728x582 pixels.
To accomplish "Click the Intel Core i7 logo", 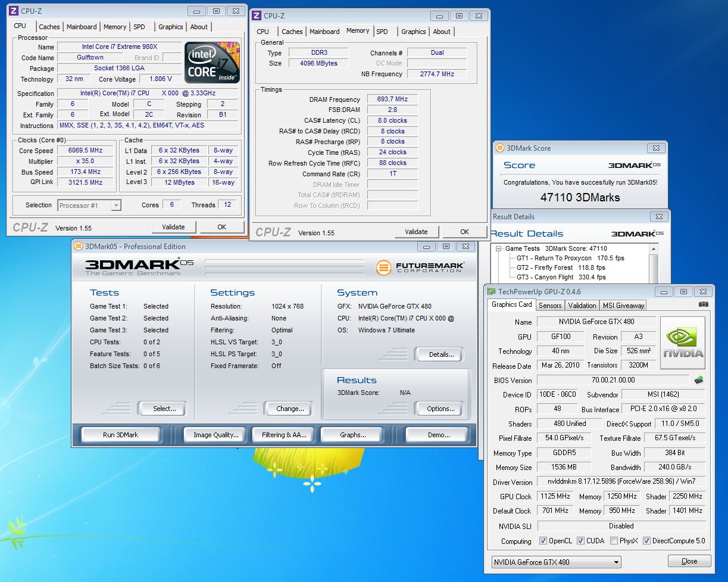I will 213,63.
